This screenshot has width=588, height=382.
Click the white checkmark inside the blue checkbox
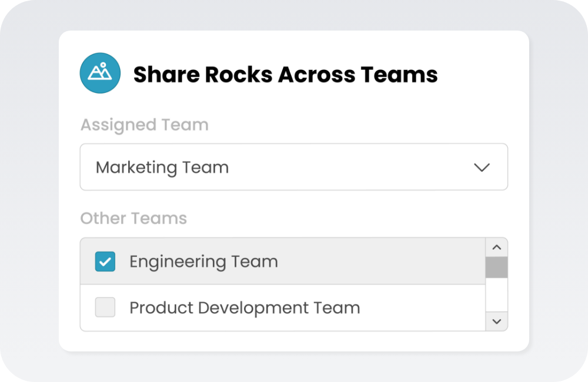[x=105, y=262]
